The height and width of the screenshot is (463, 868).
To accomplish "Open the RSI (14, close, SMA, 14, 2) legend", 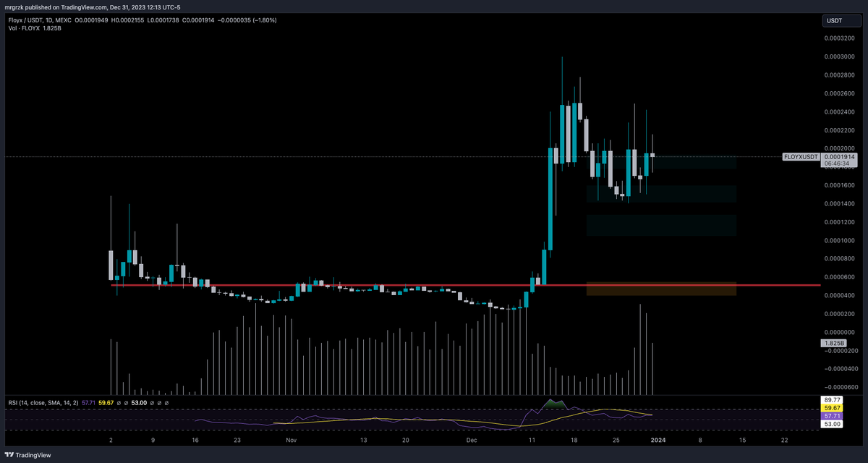I will (43, 403).
